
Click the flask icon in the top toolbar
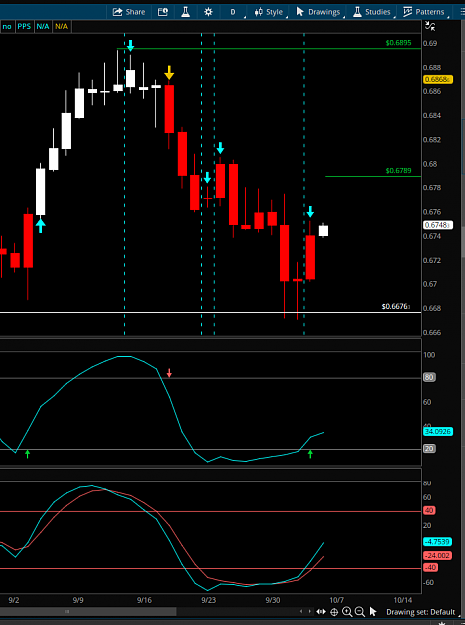click(x=185, y=12)
